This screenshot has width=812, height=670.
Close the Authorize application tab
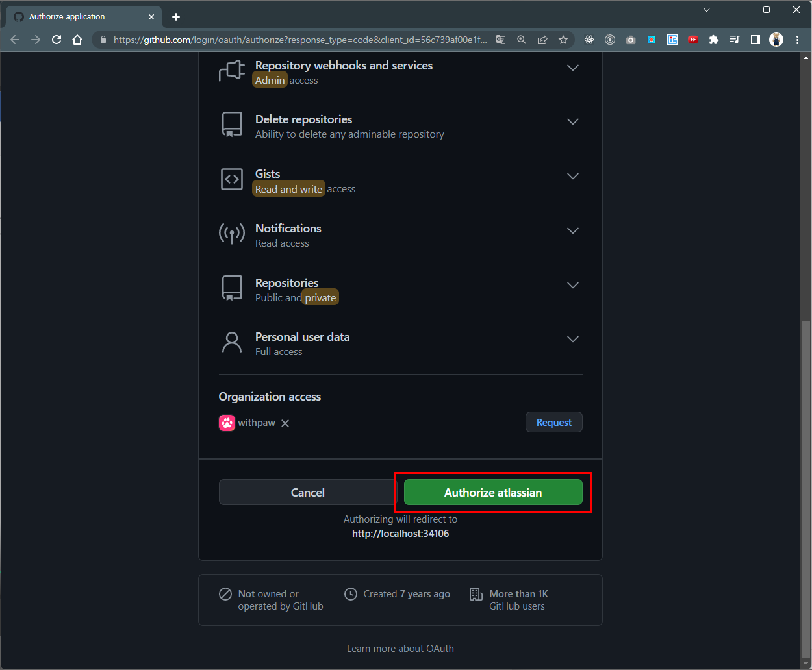point(151,17)
